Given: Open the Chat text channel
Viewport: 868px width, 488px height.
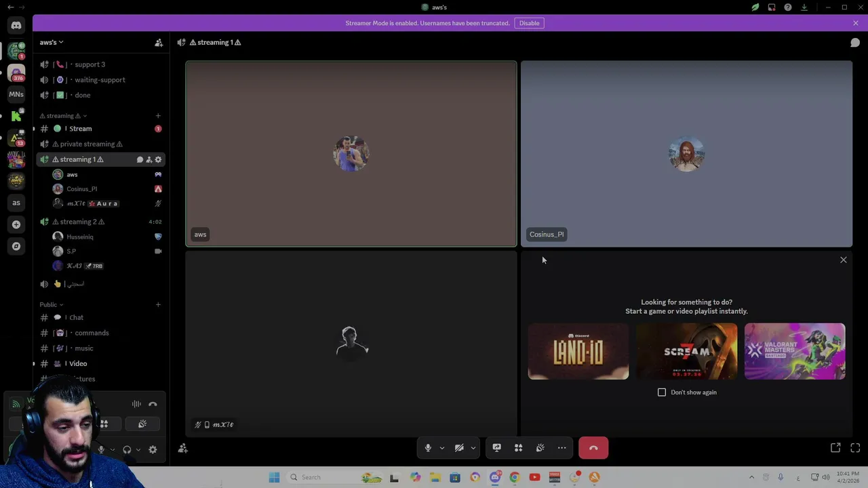Looking at the screenshot, I should pos(101,317).
